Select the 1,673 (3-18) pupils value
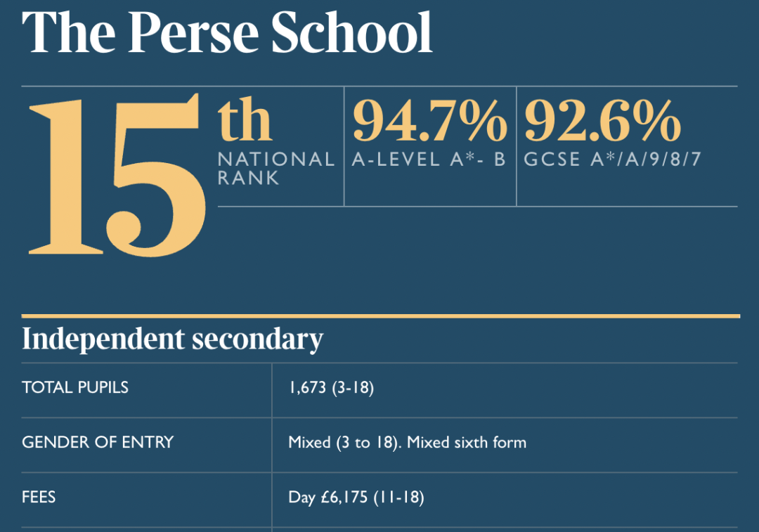 331,388
